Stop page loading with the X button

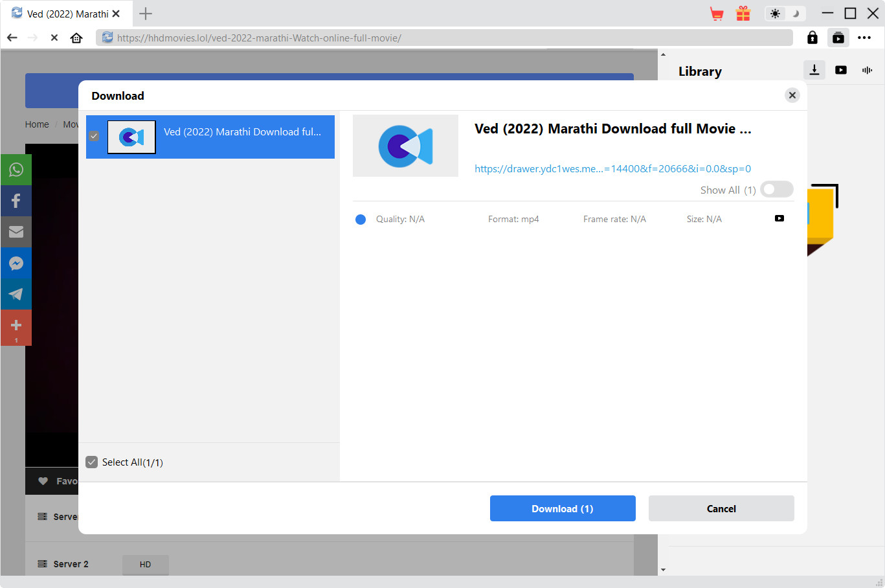pos(54,38)
